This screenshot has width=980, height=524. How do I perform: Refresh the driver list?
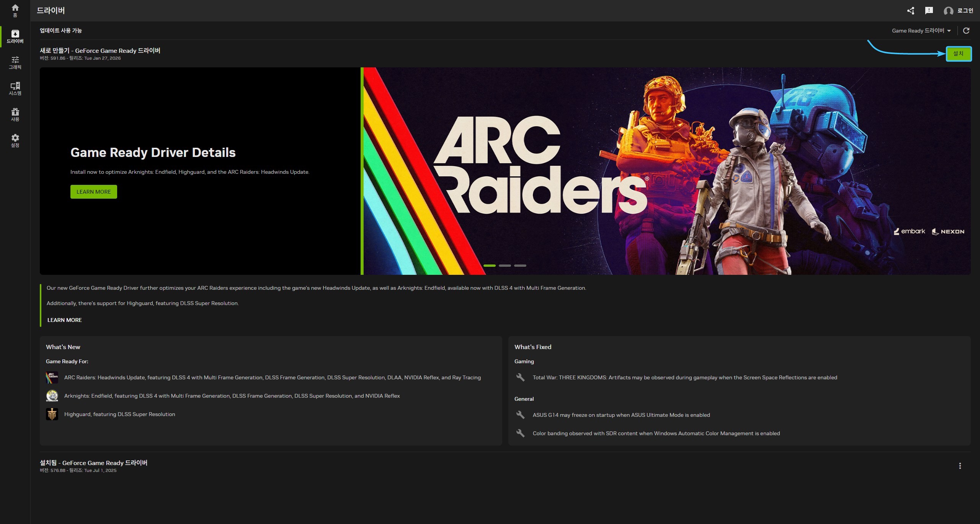tap(966, 31)
